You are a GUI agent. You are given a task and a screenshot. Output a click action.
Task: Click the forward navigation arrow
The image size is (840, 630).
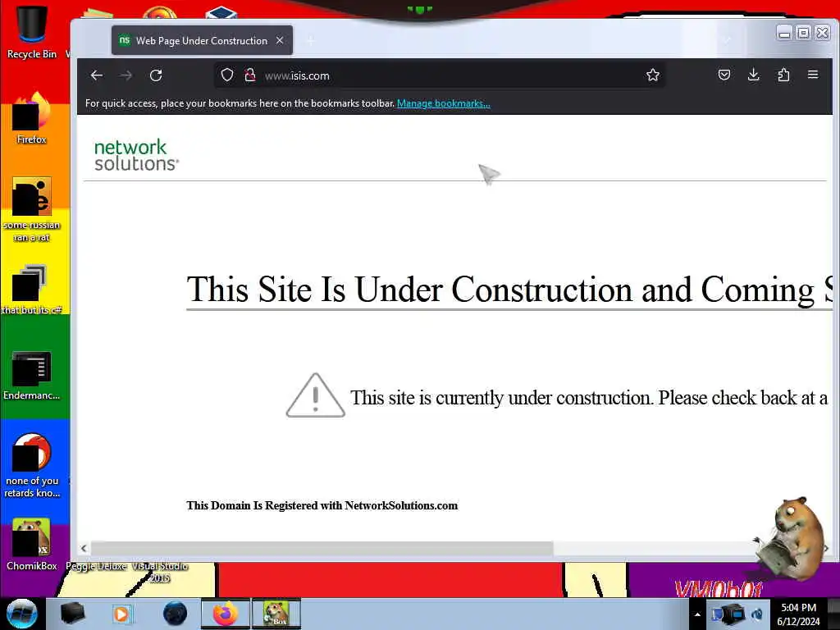126,75
